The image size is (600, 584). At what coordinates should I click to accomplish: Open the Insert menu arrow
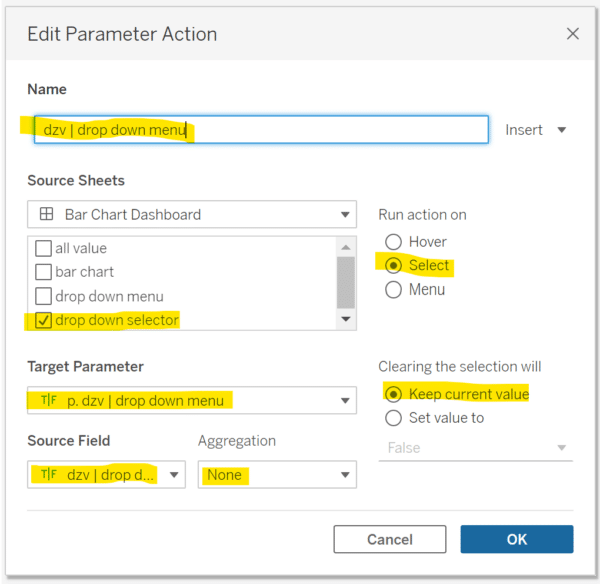tap(561, 130)
